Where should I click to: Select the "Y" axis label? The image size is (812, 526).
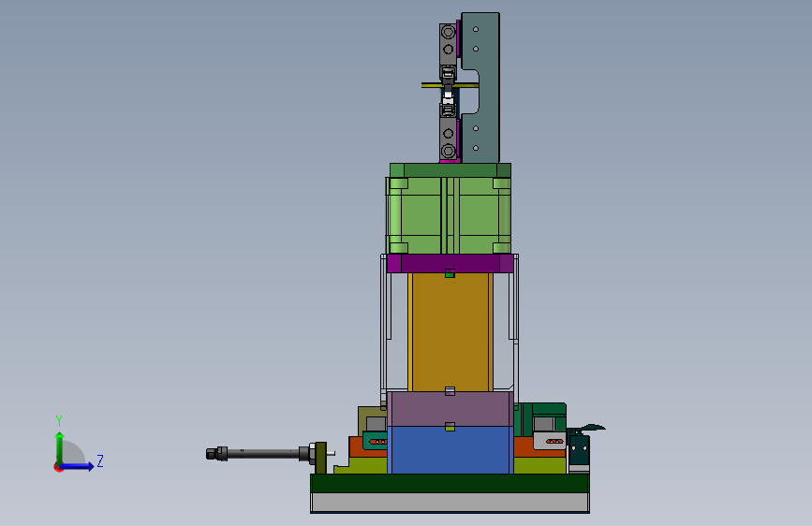59,420
